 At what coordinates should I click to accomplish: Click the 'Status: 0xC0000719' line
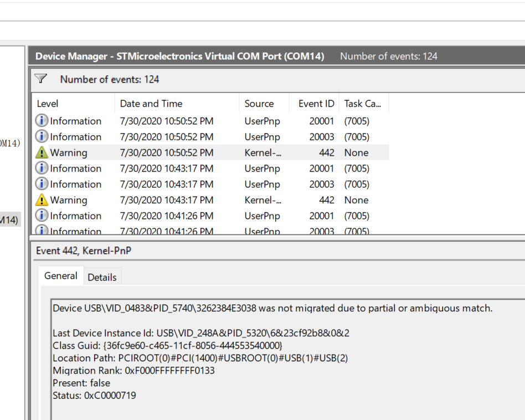pyautogui.click(x=94, y=395)
